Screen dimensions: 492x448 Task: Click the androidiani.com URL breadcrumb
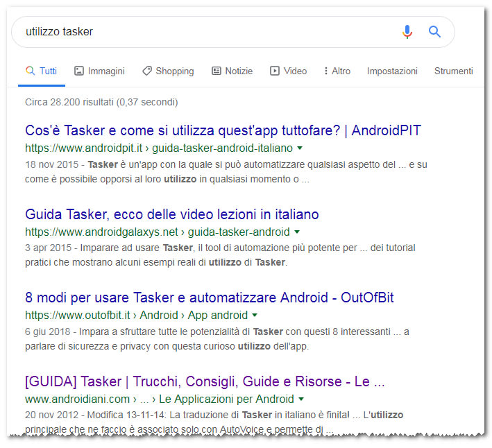point(160,399)
